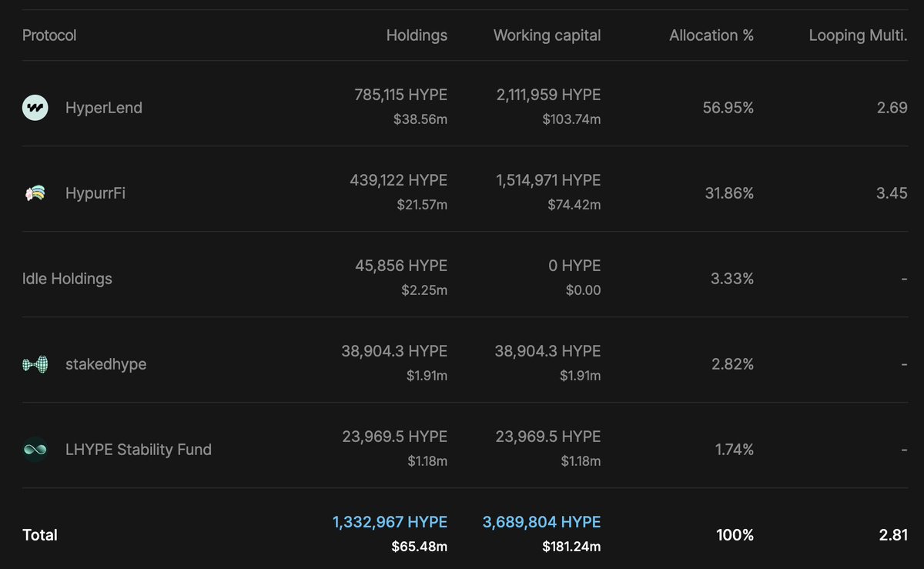The height and width of the screenshot is (569, 924).
Task: Click the 1,514,971 HYPE working capital
Action: click(549, 180)
